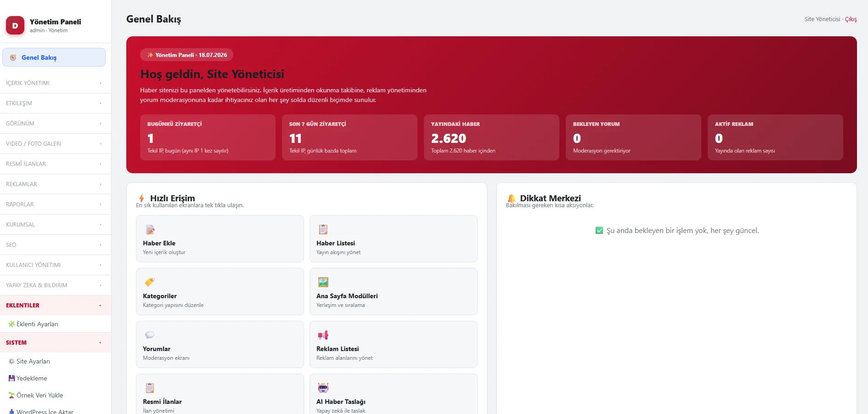Click the Haber Ekle pencil icon

tap(150, 229)
